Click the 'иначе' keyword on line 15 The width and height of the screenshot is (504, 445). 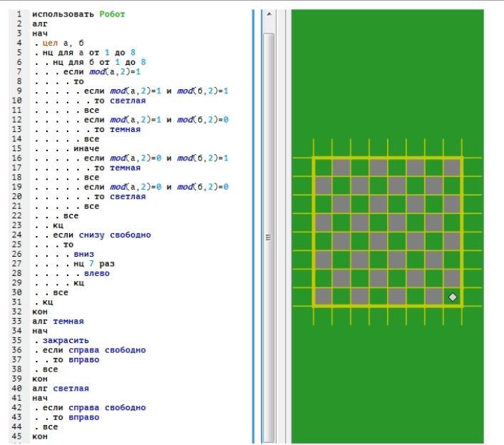coord(85,148)
